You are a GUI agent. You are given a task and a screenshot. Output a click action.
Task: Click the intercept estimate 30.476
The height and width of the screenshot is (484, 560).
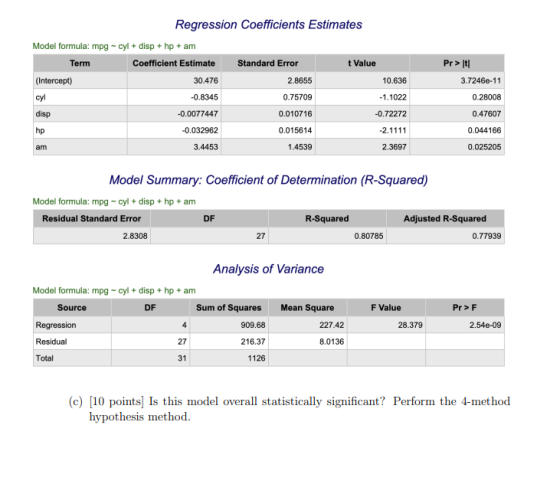coord(206,81)
